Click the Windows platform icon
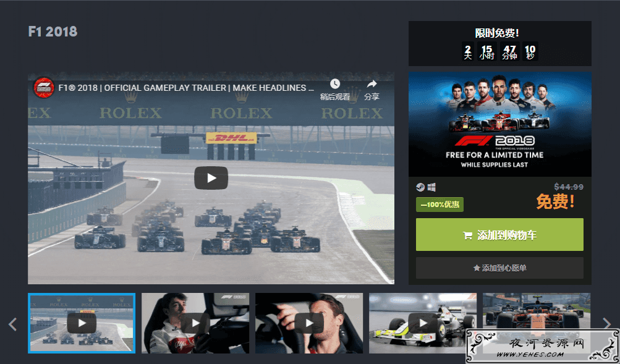620x364 pixels. click(x=431, y=187)
